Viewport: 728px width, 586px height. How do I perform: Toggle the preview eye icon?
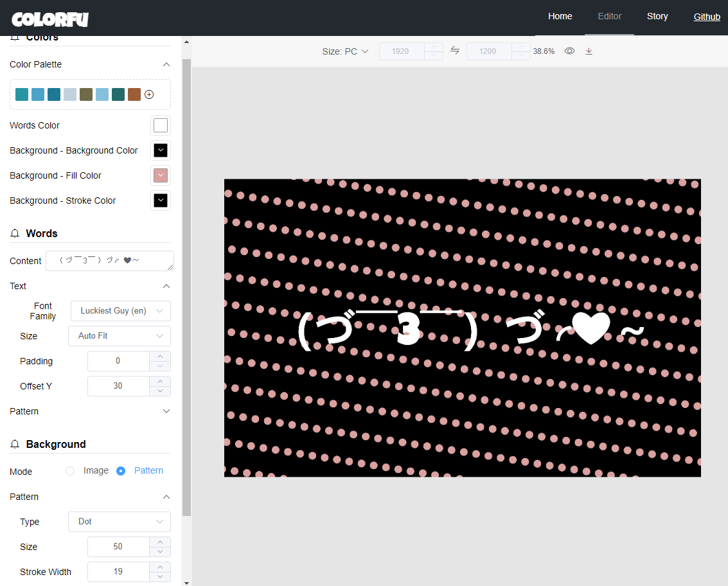(x=570, y=51)
